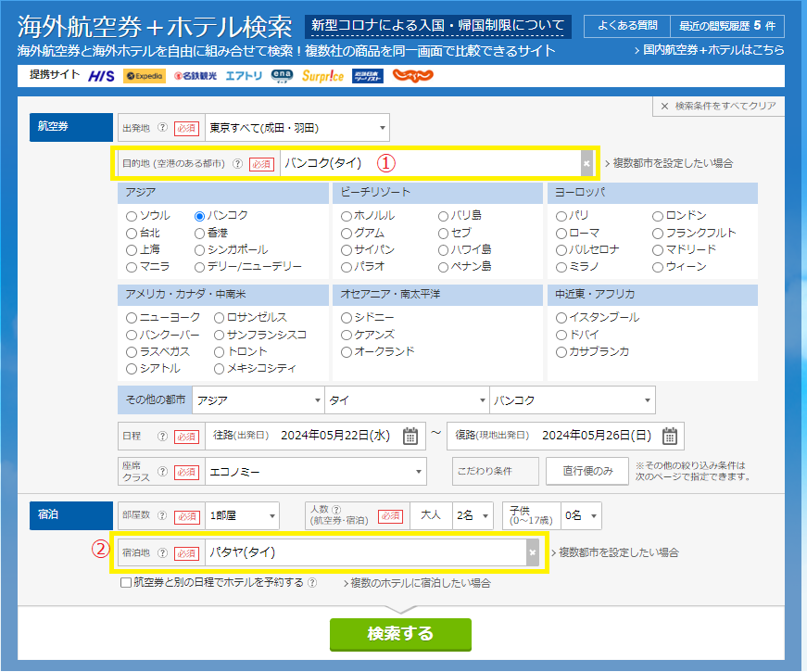The image size is (807, 672).
Task: Click 複数都市を設定したい場合 beside 宿泊地 field
Action: pos(615,552)
